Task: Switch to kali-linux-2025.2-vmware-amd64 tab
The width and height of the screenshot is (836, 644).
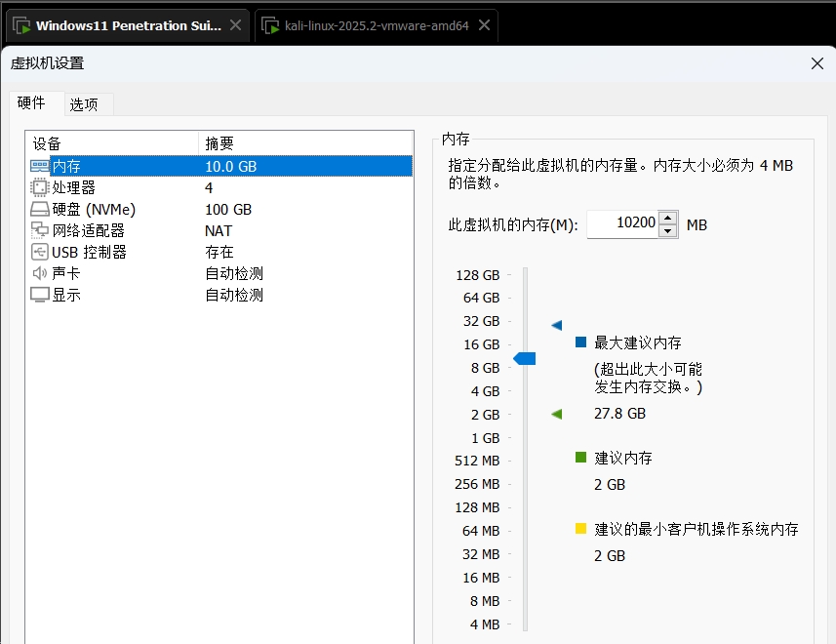Action: click(x=377, y=25)
